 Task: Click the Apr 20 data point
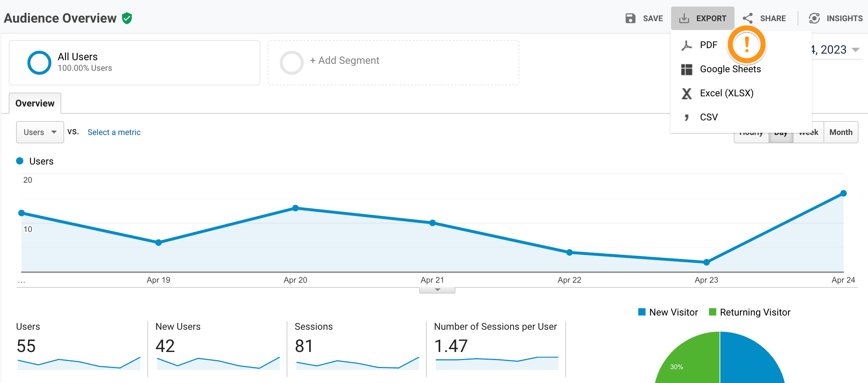pos(296,208)
